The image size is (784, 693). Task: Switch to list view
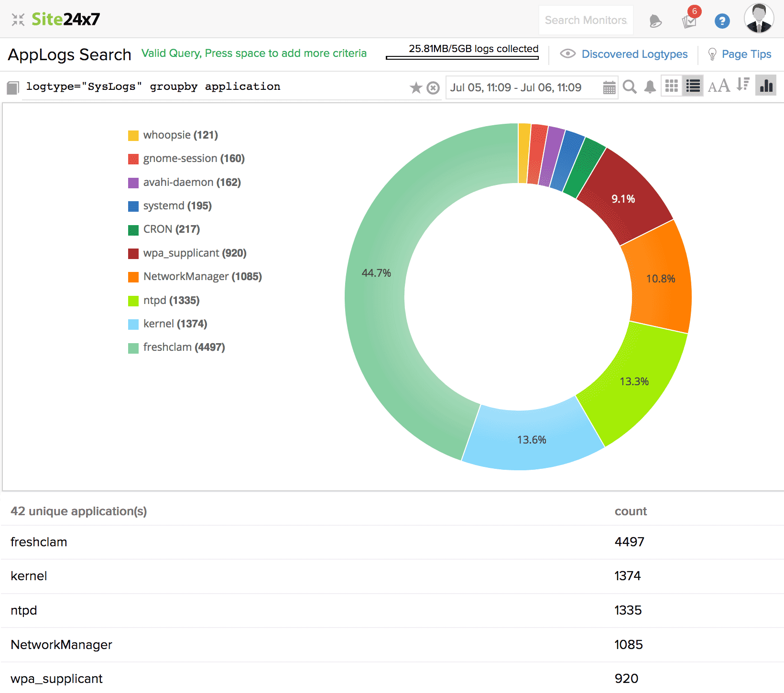coord(693,86)
